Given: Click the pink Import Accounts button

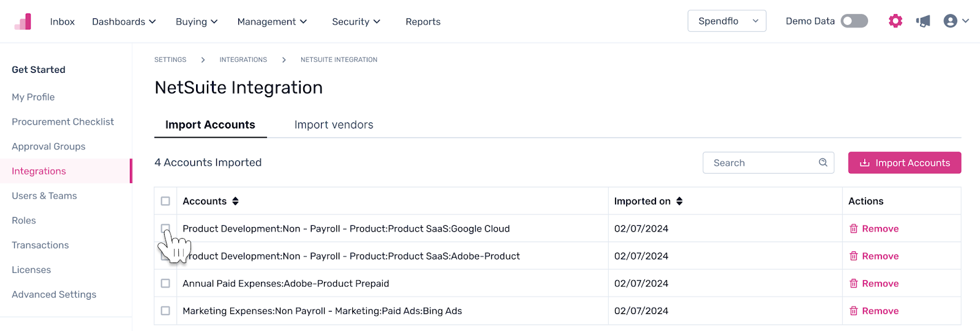Looking at the screenshot, I should point(905,163).
